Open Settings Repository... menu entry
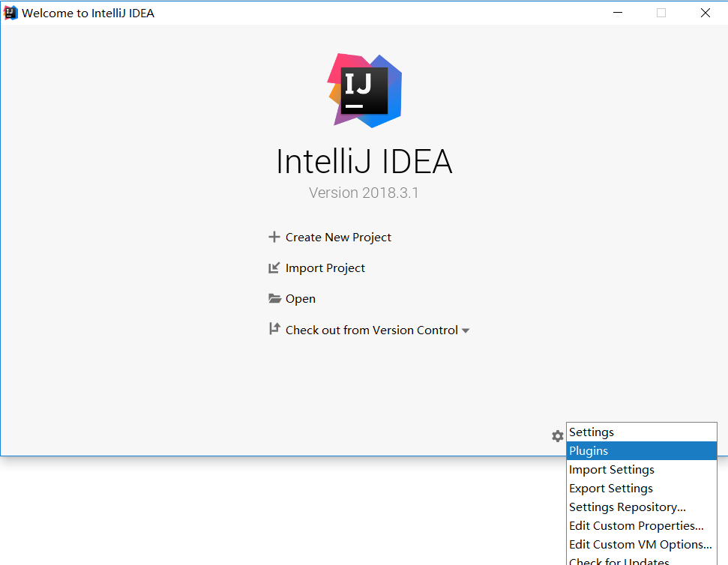The width and height of the screenshot is (728, 565). (x=642, y=507)
